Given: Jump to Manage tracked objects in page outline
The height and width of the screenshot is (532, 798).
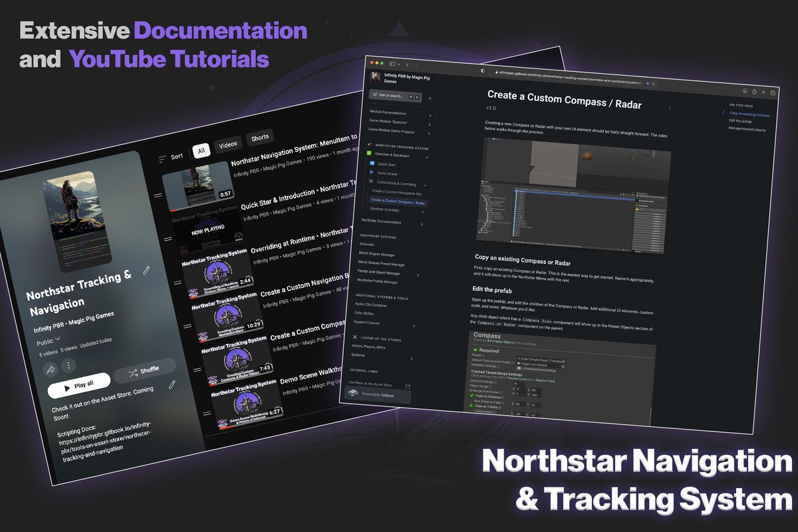Looking at the screenshot, I should pyautogui.click(x=747, y=129).
